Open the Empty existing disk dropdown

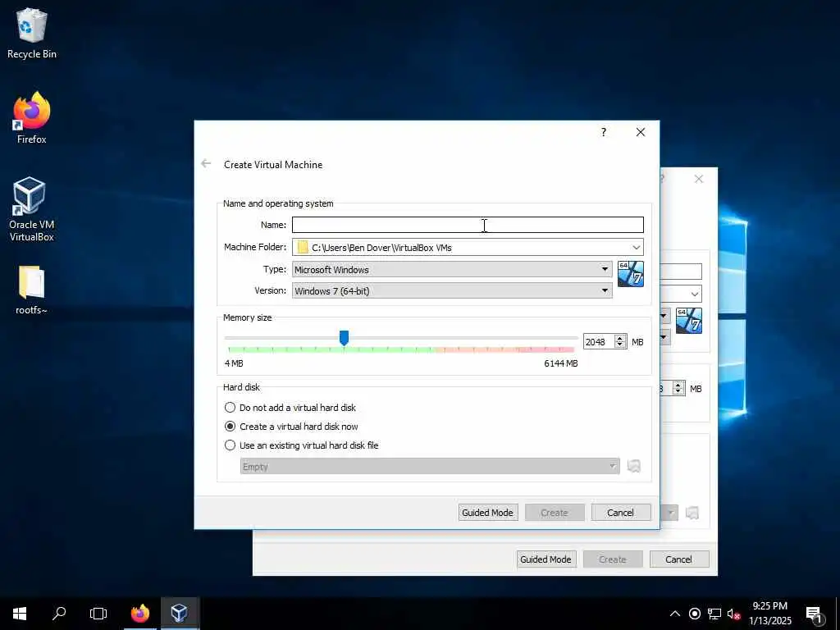coord(430,466)
